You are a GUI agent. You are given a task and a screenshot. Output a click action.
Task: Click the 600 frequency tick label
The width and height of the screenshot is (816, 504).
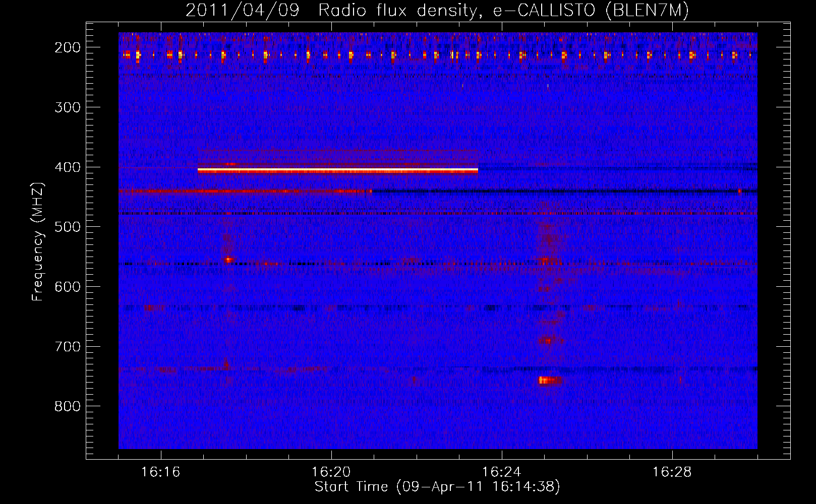[67, 287]
